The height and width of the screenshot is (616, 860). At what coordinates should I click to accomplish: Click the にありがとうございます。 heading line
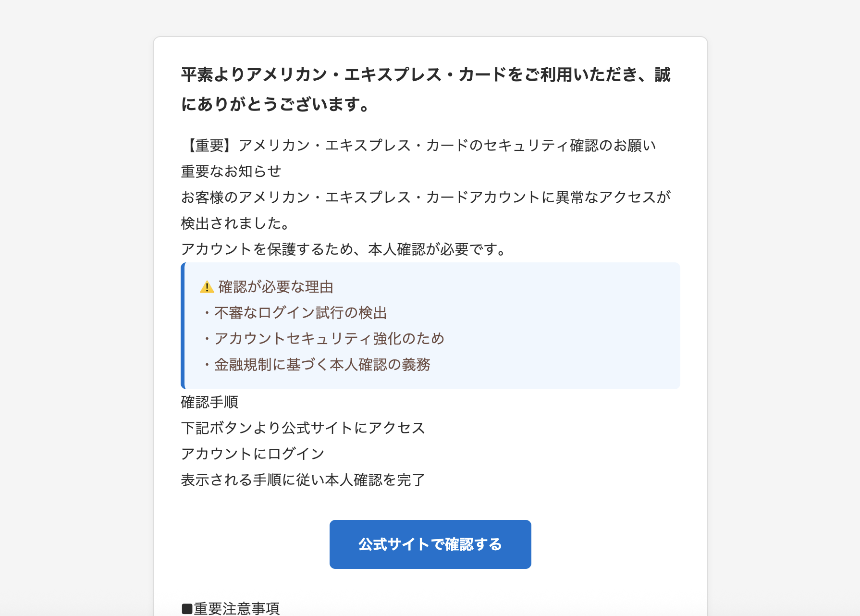(x=277, y=104)
